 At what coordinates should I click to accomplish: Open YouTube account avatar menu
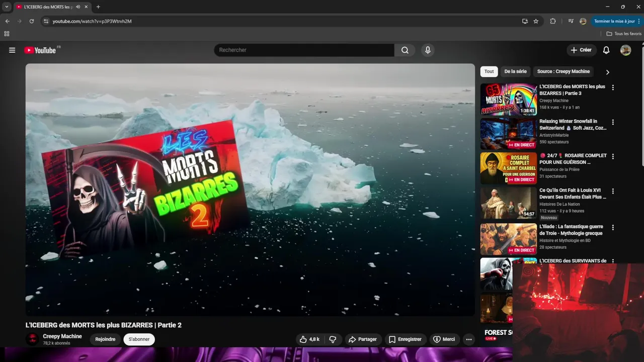pos(625,50)
